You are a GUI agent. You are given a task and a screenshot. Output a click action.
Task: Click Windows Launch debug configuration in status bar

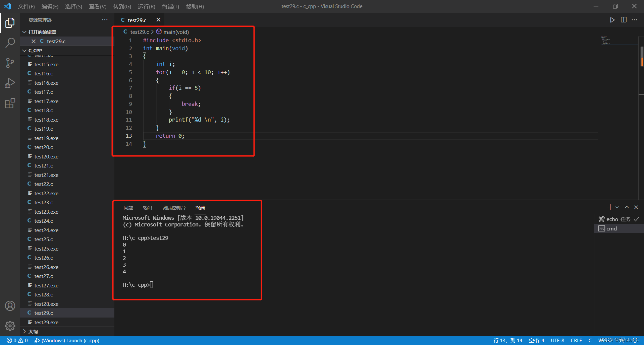tap(67, 340)
